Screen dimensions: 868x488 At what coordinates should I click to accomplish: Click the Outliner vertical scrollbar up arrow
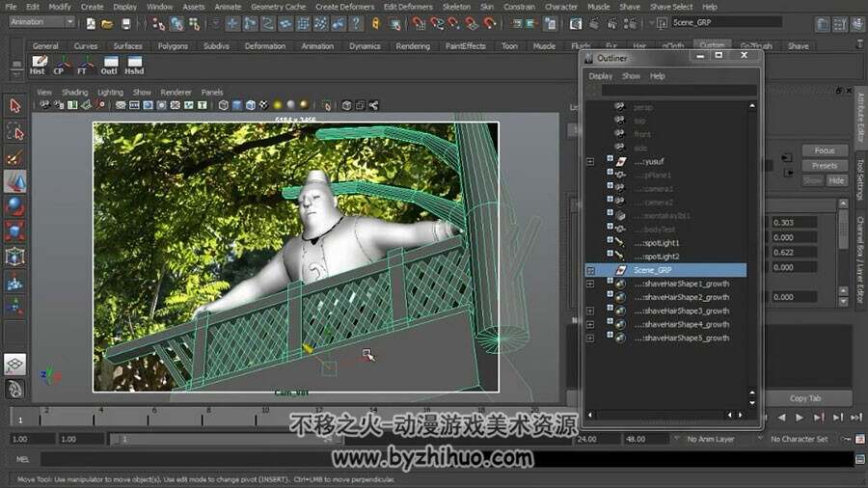pos(751,106)
